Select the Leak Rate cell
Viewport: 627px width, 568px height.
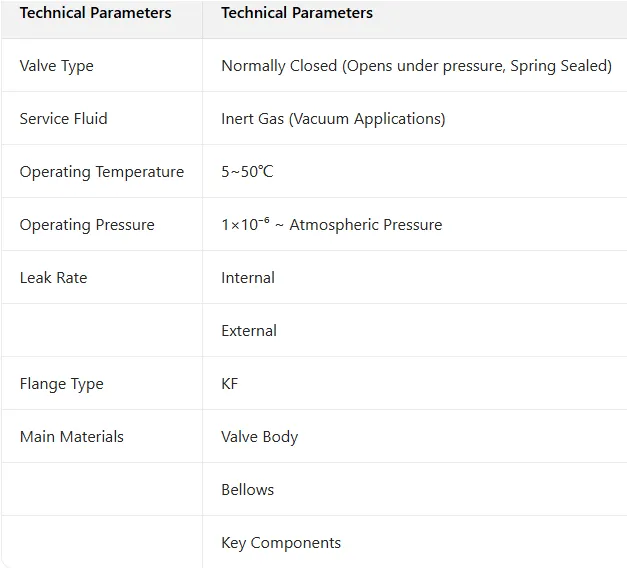pyautogui.click(x=53, y=278)
